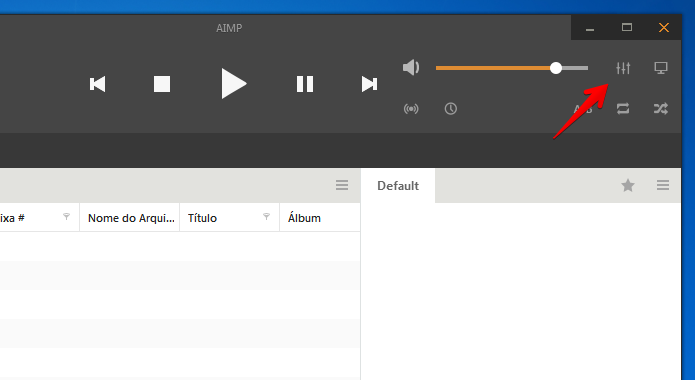Viewport: 695px width, 380px height.
Task: Open filter on the Título column
Action: 266,216
